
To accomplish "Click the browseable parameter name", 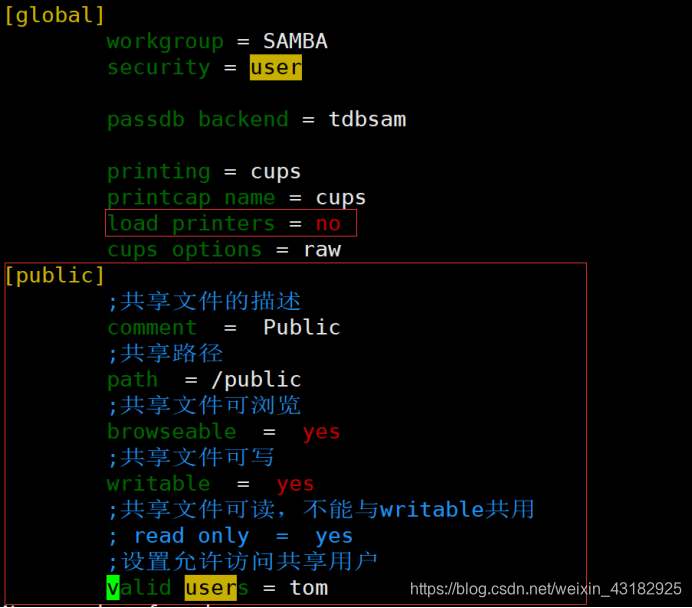I will pyautogui.click(x=172, y=432).
